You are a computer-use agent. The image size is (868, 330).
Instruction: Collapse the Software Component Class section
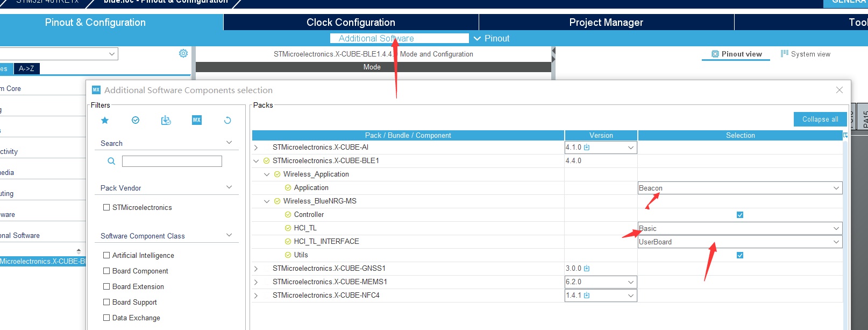(229, 235)
